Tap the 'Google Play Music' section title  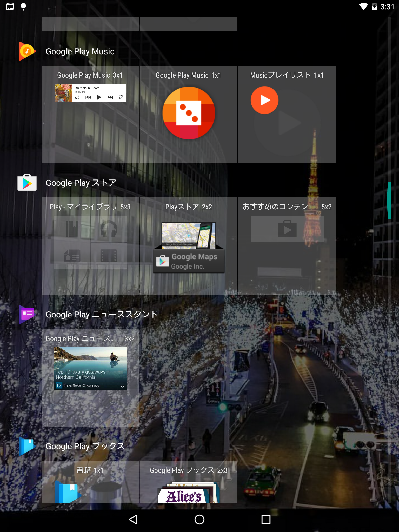click(80, 51)
